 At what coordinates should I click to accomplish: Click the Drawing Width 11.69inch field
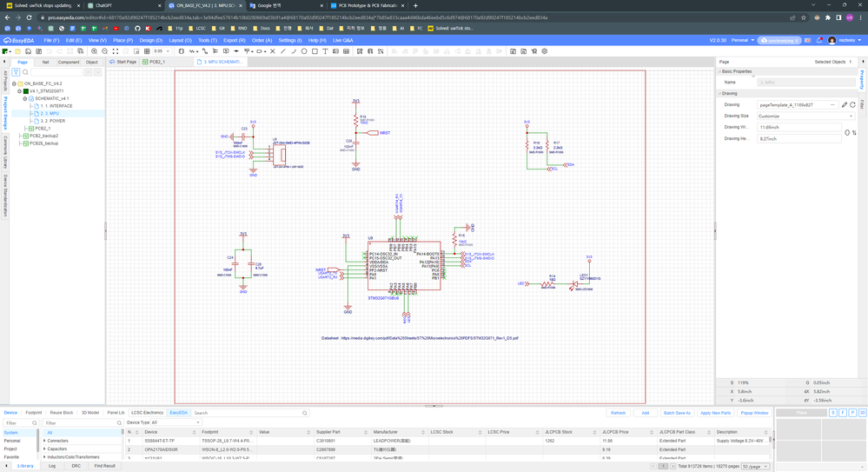coord(798,128)
